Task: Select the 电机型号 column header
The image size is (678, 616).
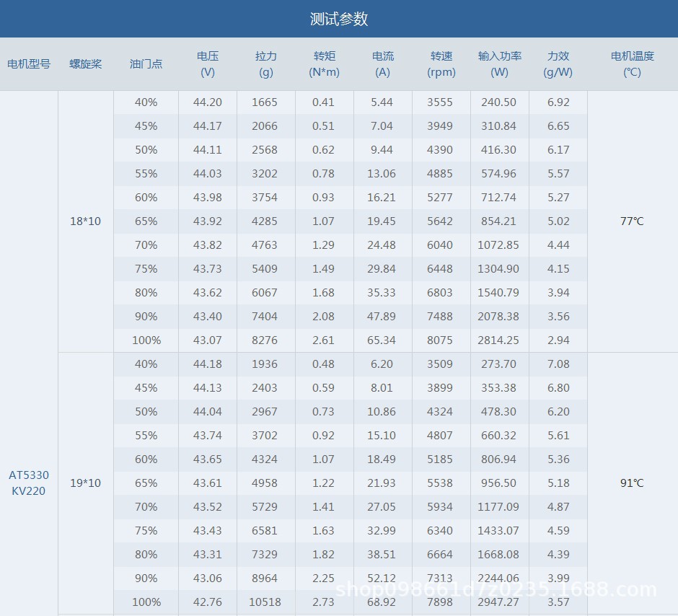Action: 29,64
